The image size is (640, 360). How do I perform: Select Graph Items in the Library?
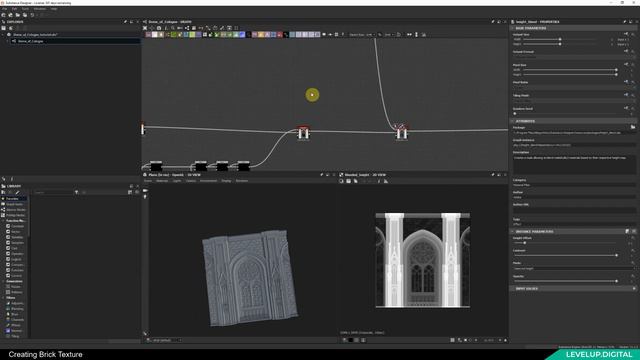pos(14,204)
